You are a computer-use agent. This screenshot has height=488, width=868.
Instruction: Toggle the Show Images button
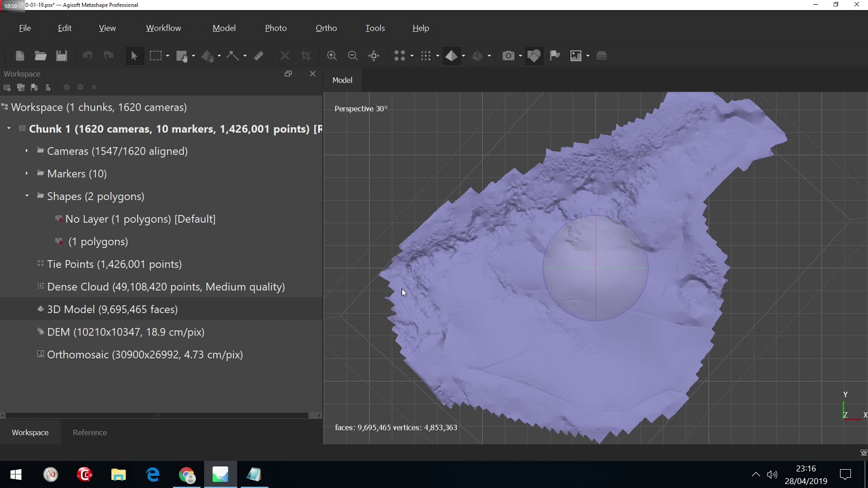point(576,56)
